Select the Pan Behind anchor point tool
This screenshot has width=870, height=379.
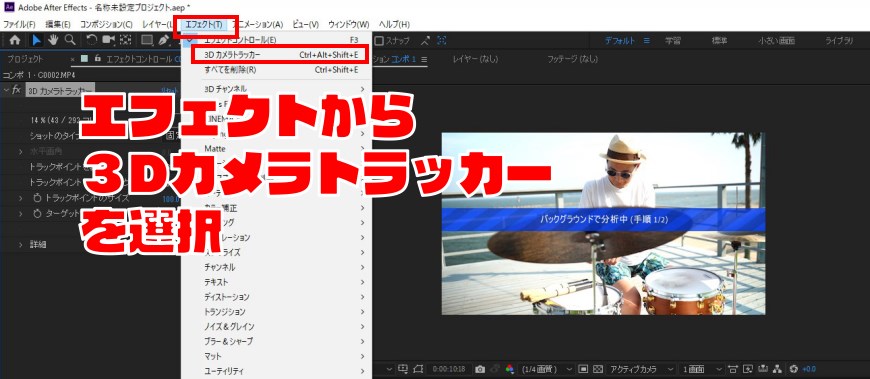coord(125,40)
